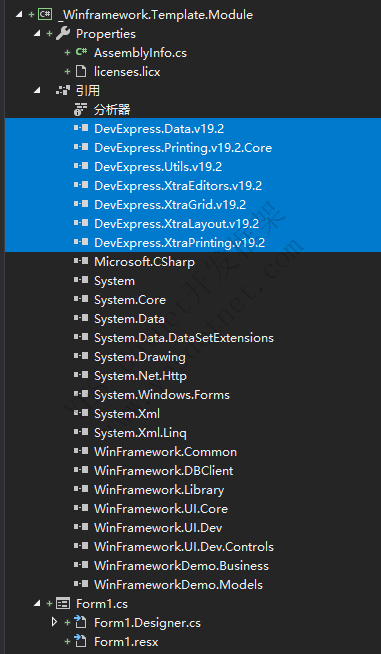
Task: Select the System.Net.Http reference
Action: 140,376
